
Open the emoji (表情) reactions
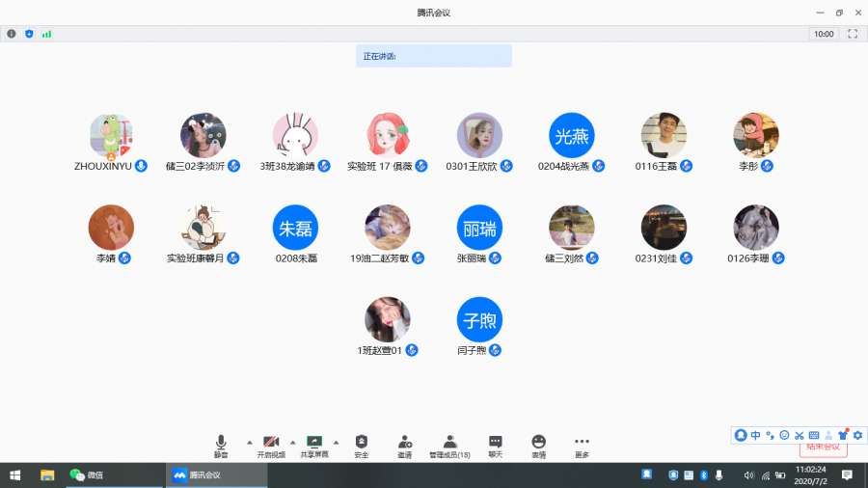538,445
